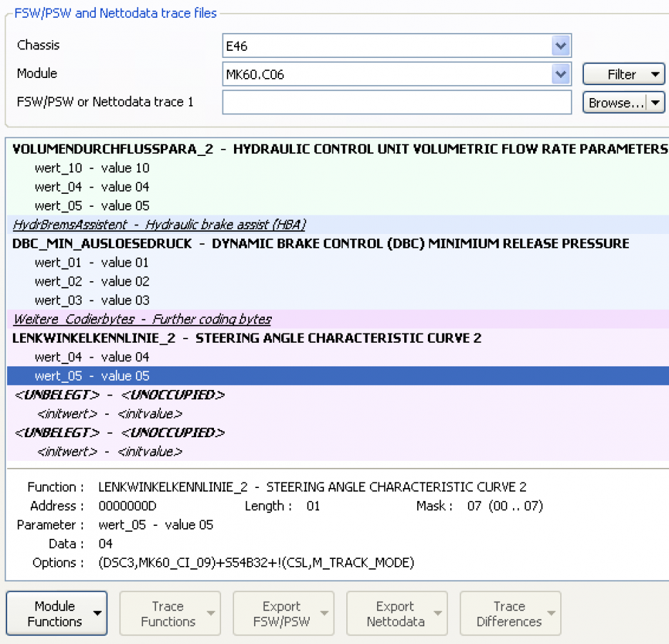Open the Browse button dropdown arrow
The width and height of the screenshot is (669, 644).
(x=655, y=103)
